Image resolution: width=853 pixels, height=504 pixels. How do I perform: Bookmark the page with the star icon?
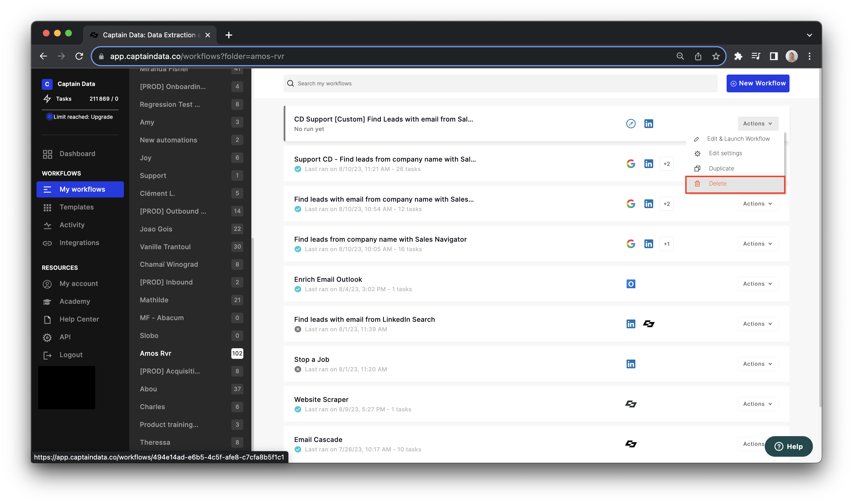716,56
